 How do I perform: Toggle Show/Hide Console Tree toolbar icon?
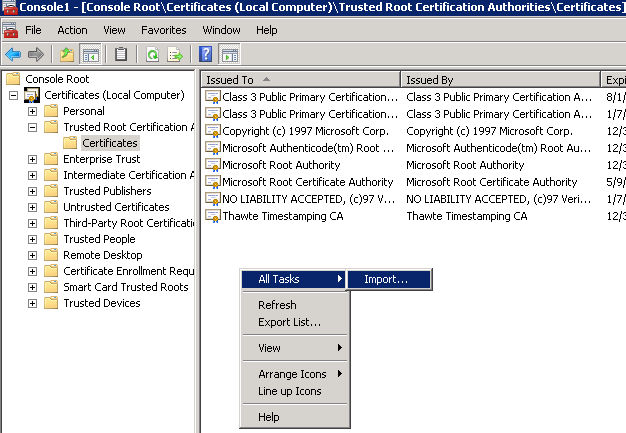pos(91,54)
